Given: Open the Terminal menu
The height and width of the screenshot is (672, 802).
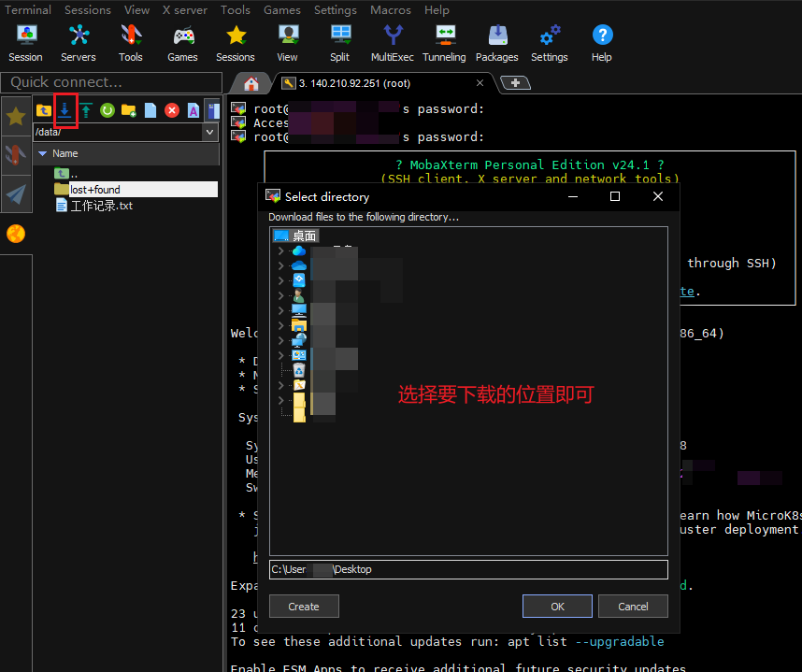Looking at the screenshot, I should [28, 9].
